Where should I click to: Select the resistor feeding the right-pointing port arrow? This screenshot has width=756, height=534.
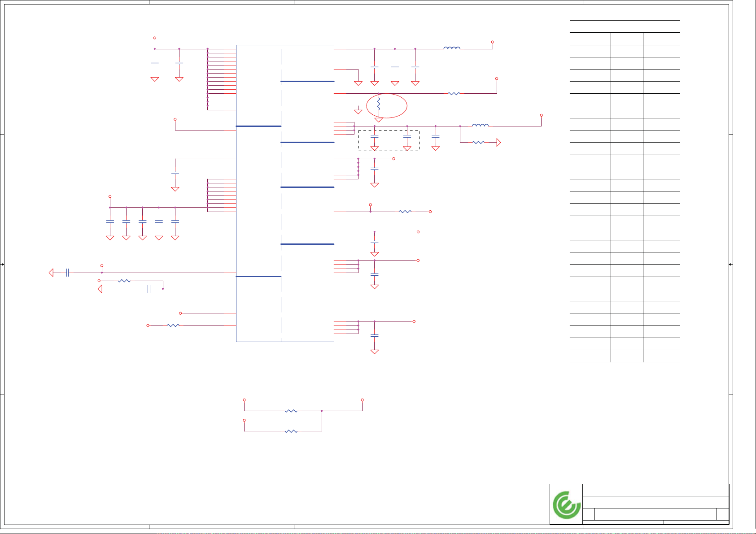478,143
